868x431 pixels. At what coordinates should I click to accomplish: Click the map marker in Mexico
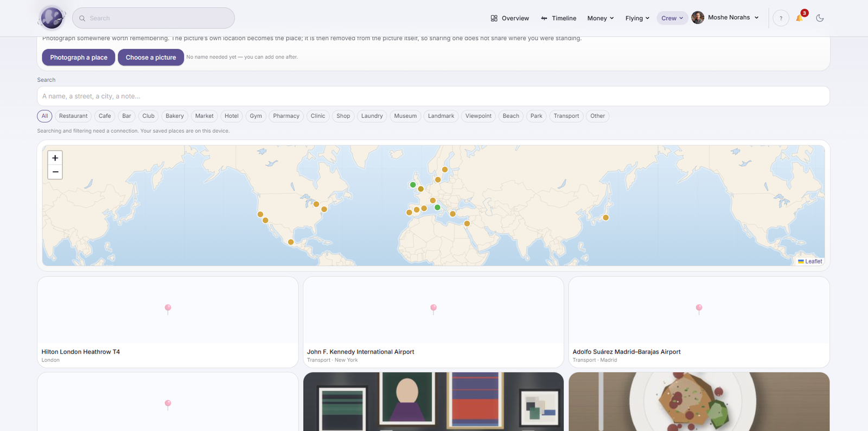(x=291, y=242)
